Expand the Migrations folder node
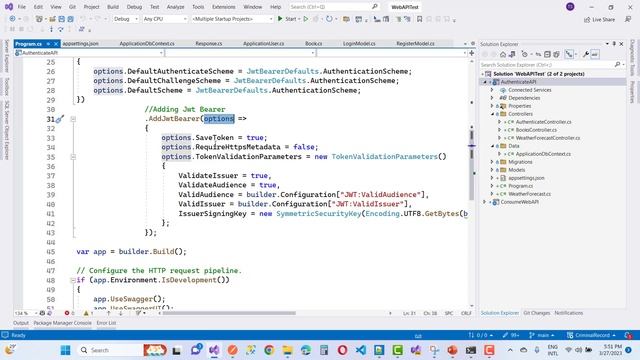 pos(492,162)
